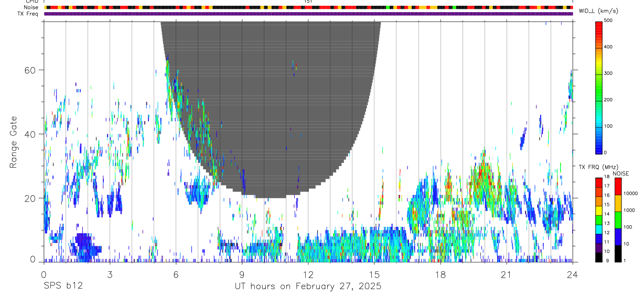Click the x-axis hour label 9
644x297 pixels.
242,274
